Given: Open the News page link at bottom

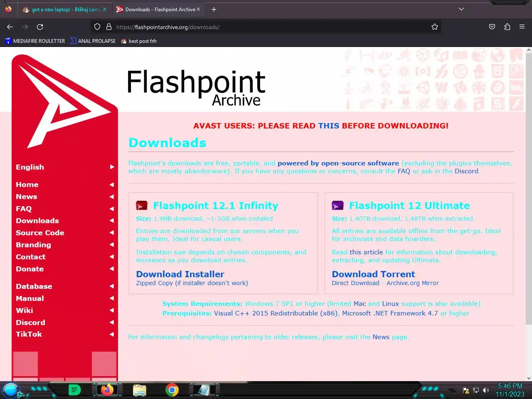Looking at the screenshot, I should click(381, 337).
